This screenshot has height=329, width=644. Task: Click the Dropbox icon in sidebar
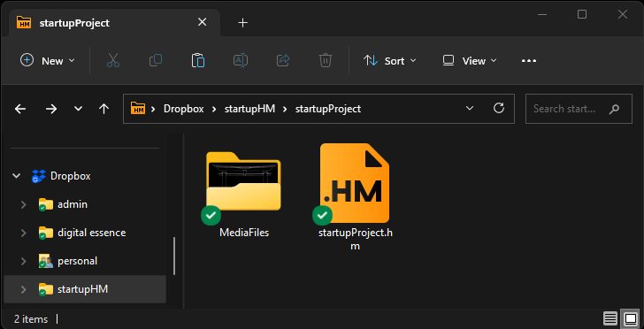pyautogui.click(x=39, y=176)
